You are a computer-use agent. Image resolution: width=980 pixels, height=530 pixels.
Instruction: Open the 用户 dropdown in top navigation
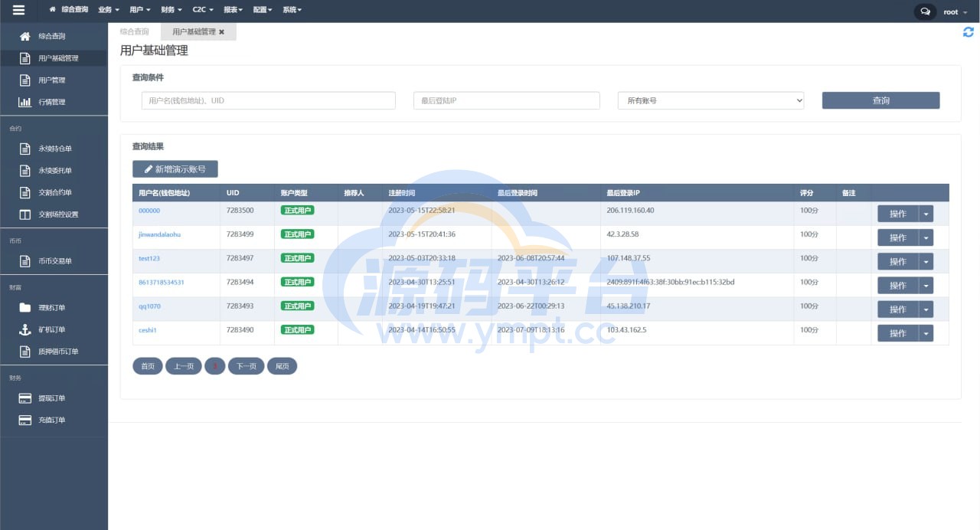140,10
